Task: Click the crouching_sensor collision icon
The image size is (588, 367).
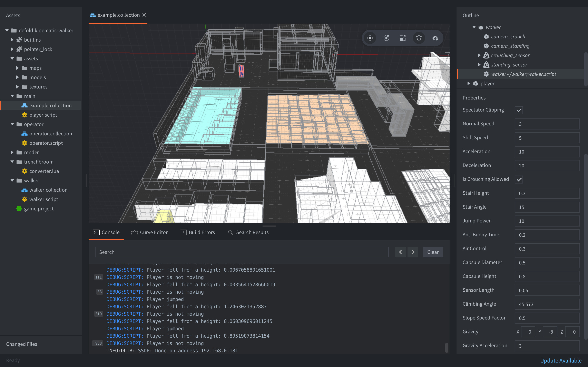Action: pos(487,55)
